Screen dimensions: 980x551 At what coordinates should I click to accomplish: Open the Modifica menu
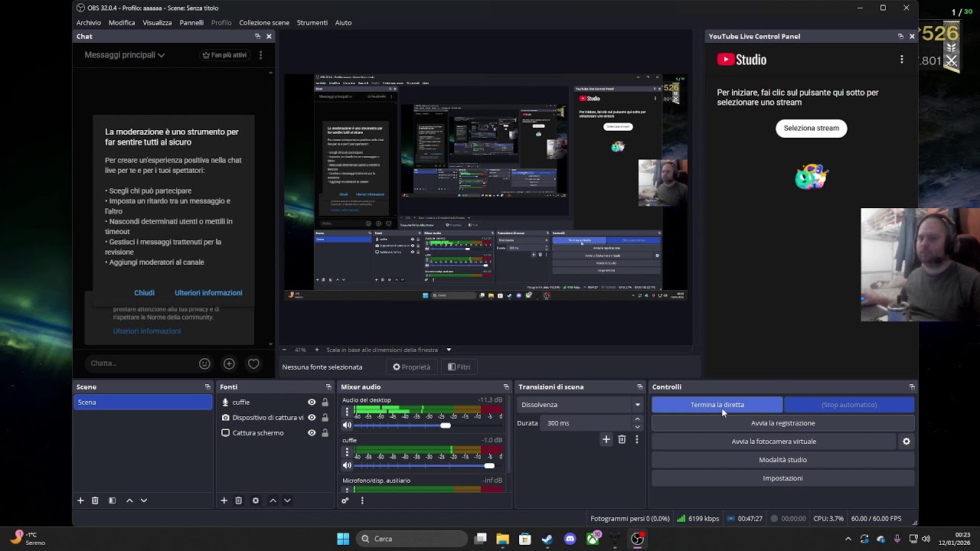click(122, 23)
